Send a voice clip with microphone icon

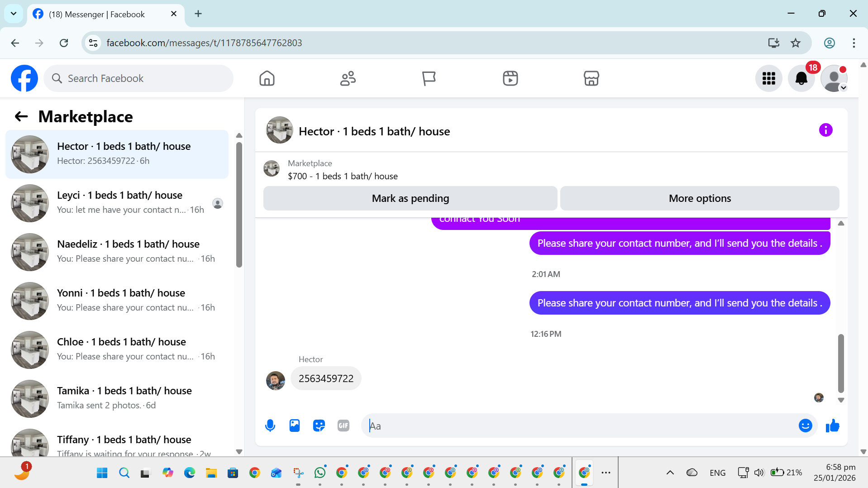tap(270, 426)
